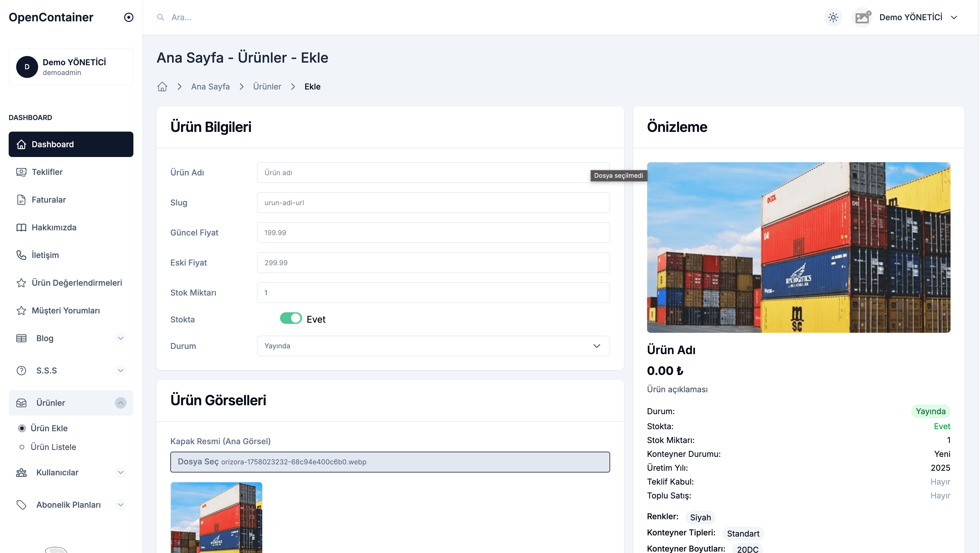Open Ürün Değerlendirmeleri star item
The width and height of the screenshot is (980, 553).
77,283
